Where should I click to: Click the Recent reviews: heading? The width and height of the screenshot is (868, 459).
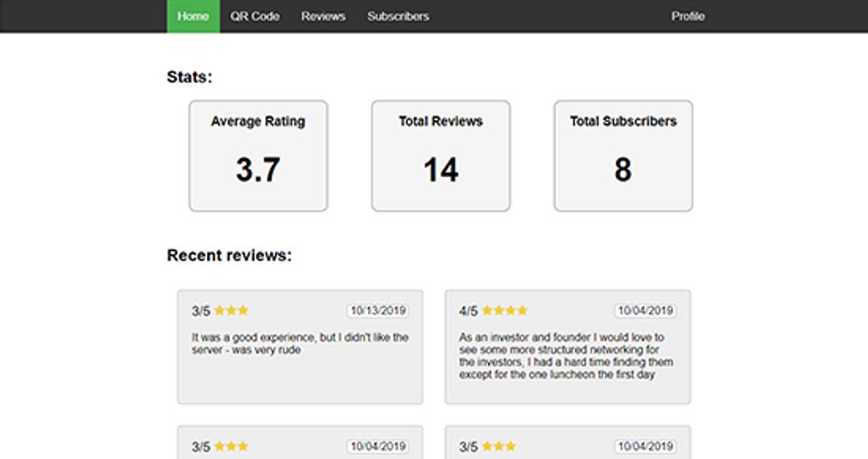229,255
